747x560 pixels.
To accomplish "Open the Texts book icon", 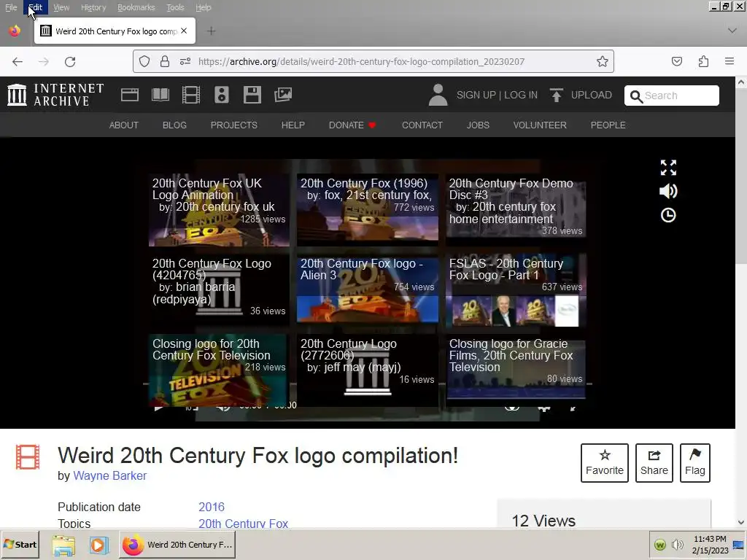I will [x=160, y=95].
